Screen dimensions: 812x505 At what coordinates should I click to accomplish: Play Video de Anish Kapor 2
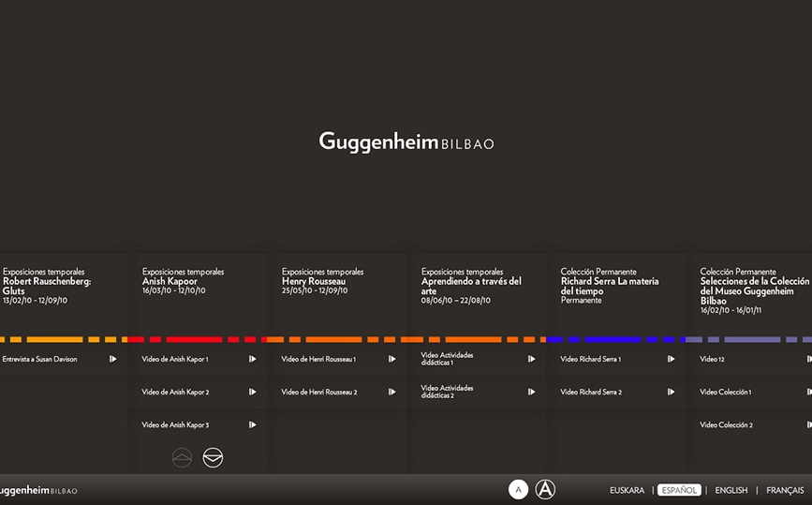pyautogui.click(x=252, y=392)
